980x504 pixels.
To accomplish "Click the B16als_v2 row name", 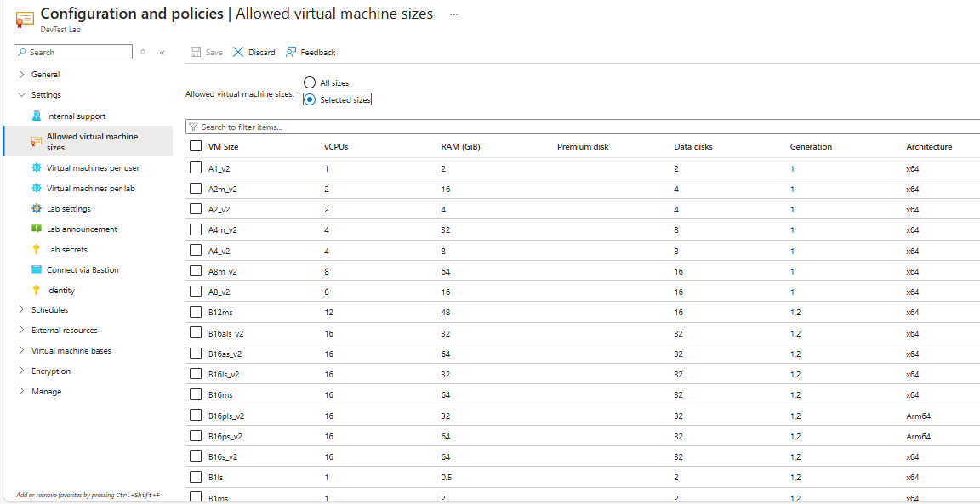I will point(225,333).
